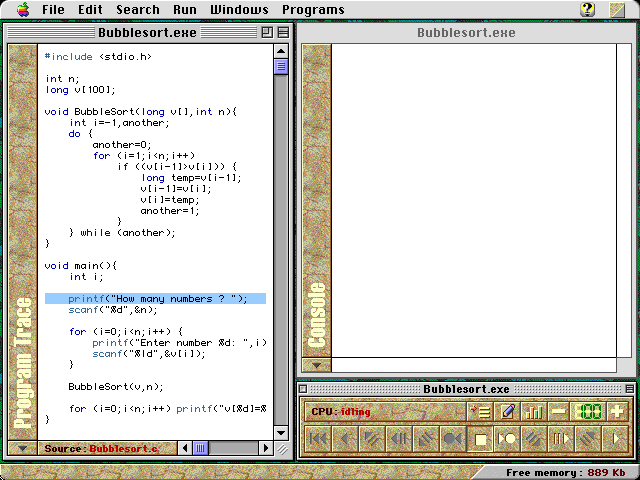
Task: Click the Stop square button in control panel
Action: pos(481,438)
